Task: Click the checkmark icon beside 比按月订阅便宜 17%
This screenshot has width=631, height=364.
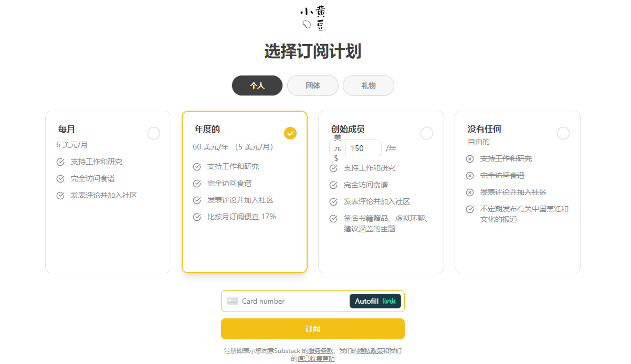Action: [x=197, y=217]
